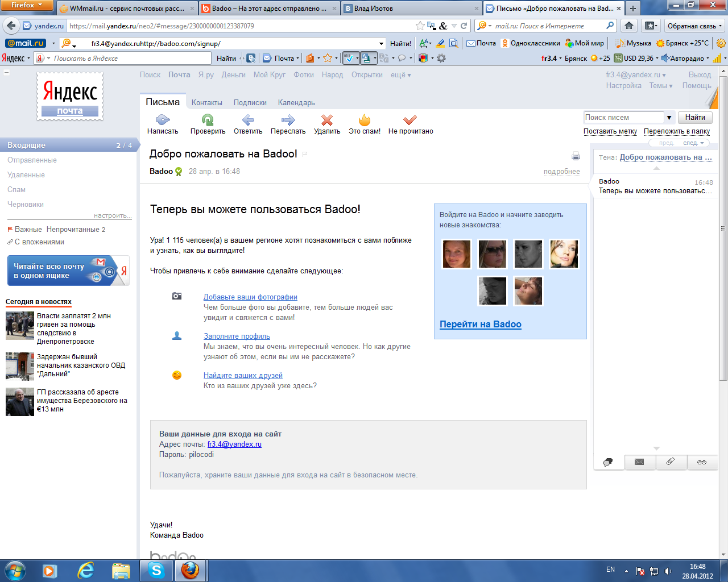Open Skype from the taskbar
Screen dimensions: 728x582
(x=156, y=570)
